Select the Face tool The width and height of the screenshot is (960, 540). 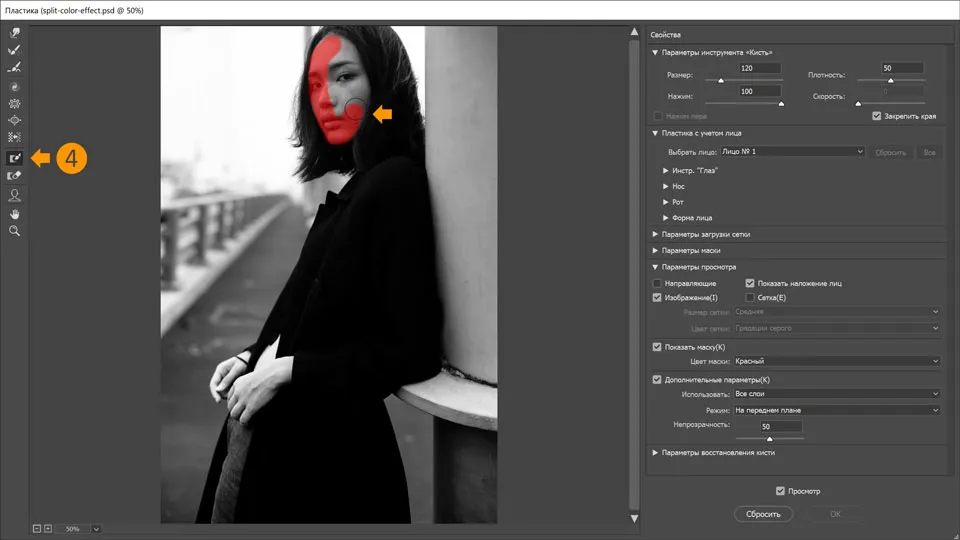point(14,195)
